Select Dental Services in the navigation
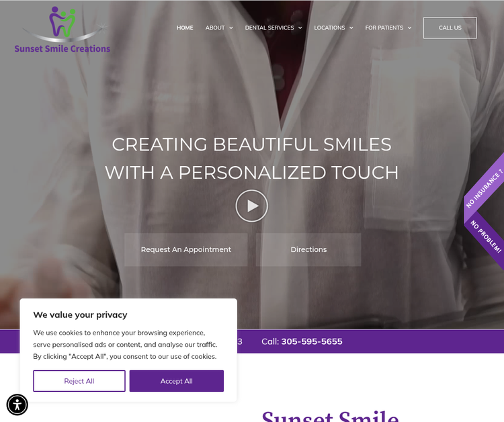The image size is (504, 422). point(269,28)
